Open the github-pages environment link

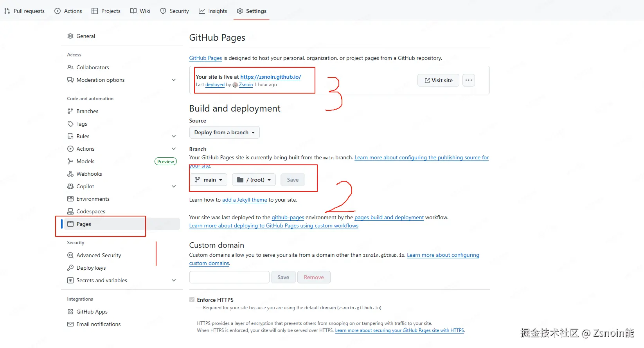point(288,217)
